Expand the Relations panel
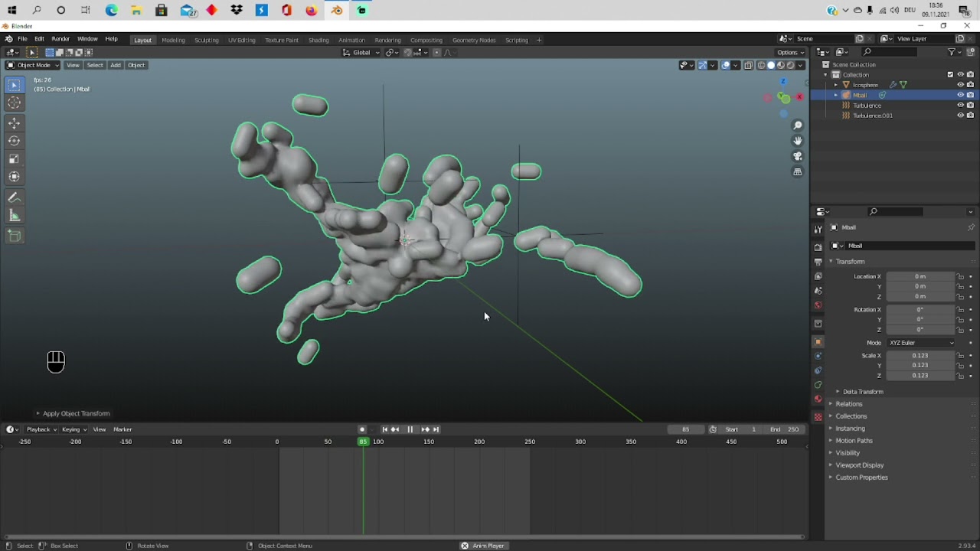 coord(848,404)
